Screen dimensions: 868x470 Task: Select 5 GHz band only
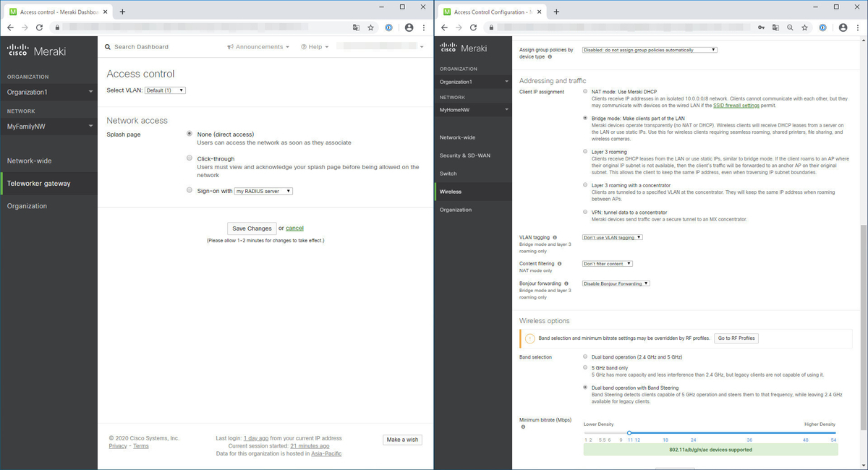pos(585,367)
